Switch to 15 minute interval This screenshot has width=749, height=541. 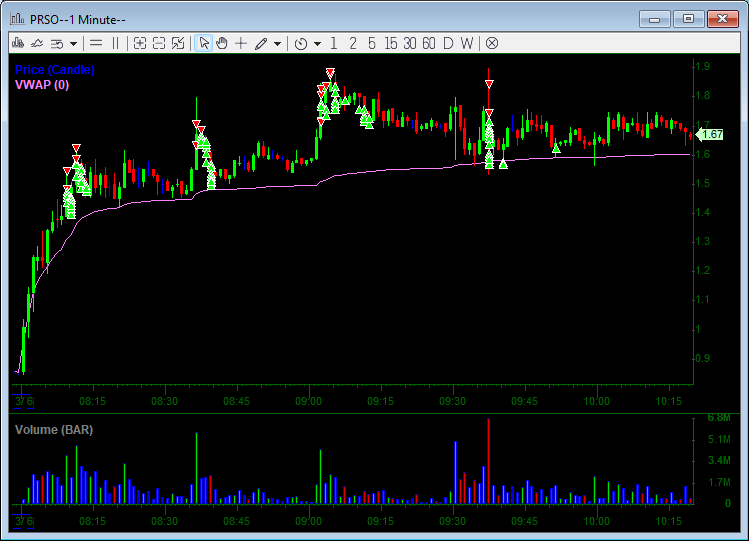point(391,43)
